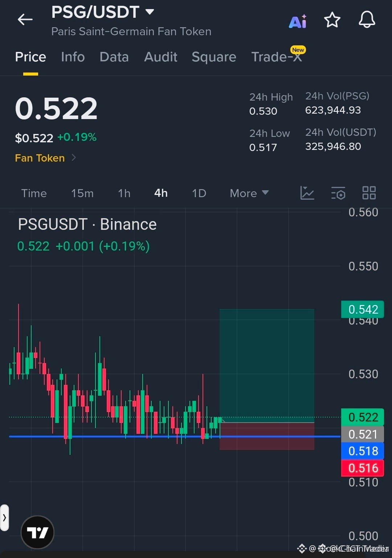The height and width of the screenshot is (558, 392).
Task: Click the red stop-loss zone on chart
Action: tap(267, 436)
